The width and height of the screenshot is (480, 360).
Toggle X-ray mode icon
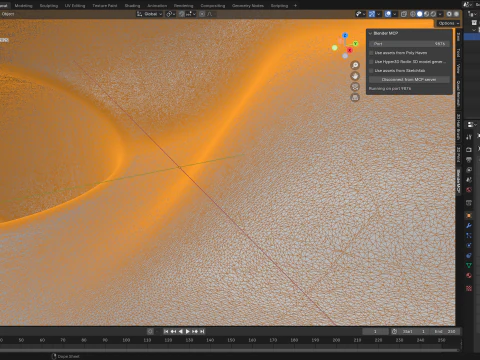[x=404, y=14]
